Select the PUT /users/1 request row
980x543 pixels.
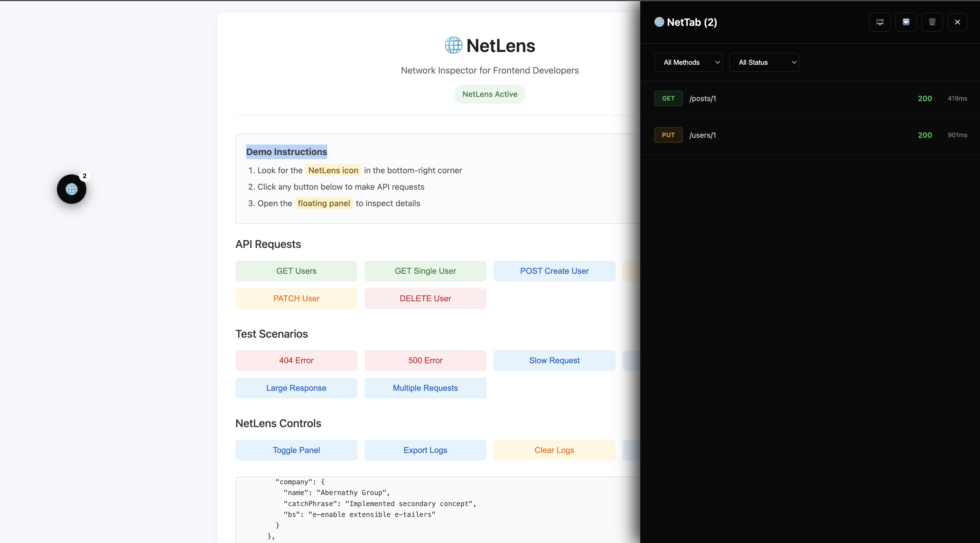[x=810, y=135]
